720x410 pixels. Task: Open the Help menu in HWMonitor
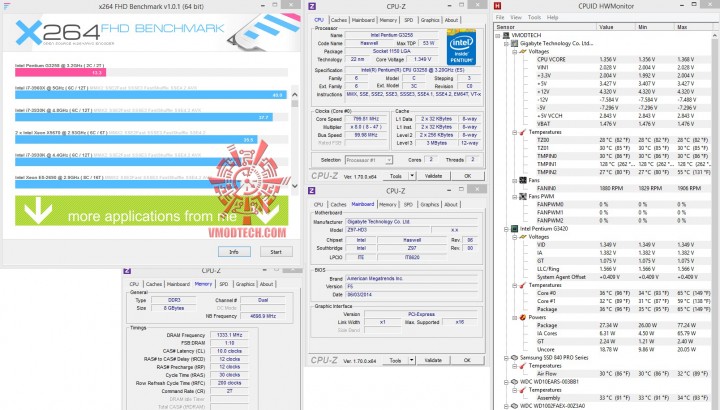tap(552, 17)
